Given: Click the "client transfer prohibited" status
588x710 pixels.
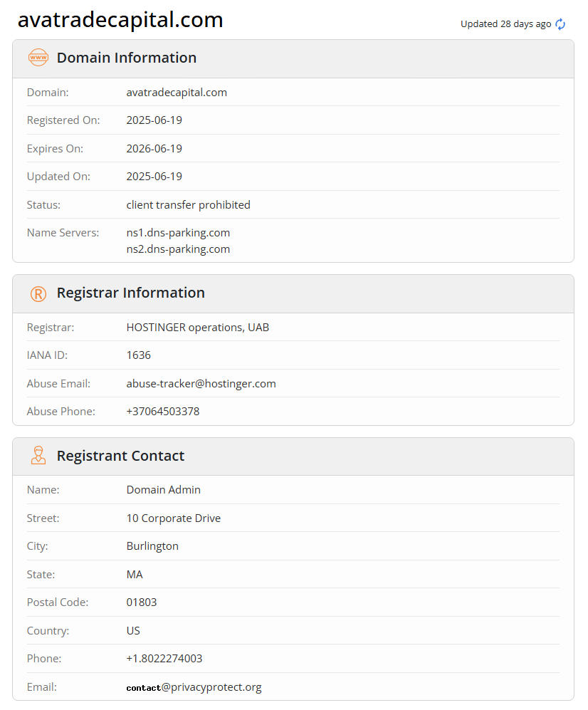Looking at the screenshot, I should (188, 205).
